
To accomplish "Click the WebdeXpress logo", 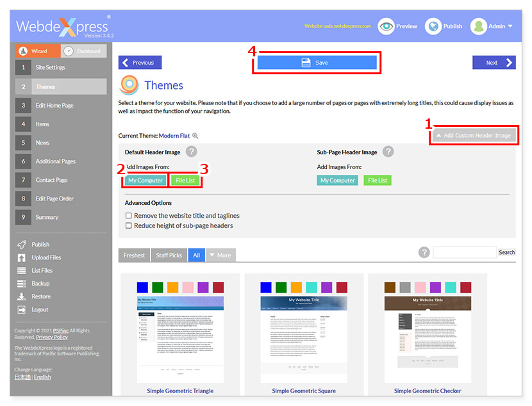I will click(65, 27).
